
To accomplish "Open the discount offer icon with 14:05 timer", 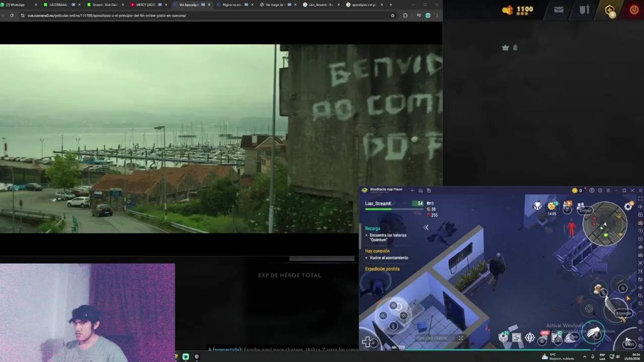I will (x=552, y=207).
